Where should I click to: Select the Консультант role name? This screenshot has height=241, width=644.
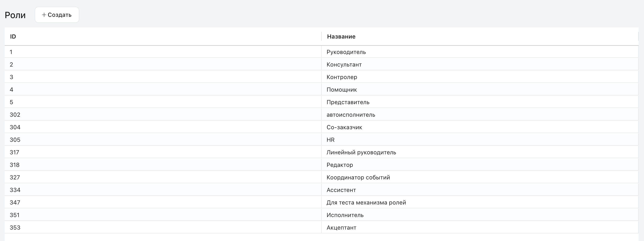344,65
